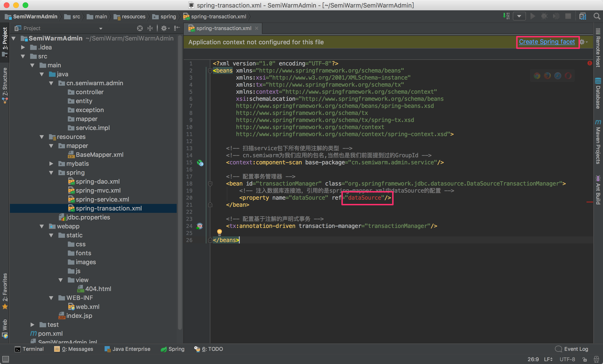
Task: Open the 0: Messages tool window
Action: [x=73, y=349]
